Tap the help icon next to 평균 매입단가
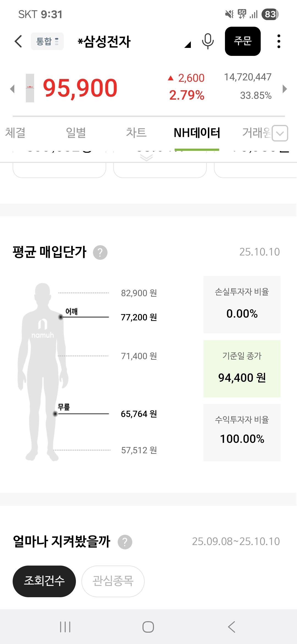Viewport: 297px width, 644px height. tap(100, 252)
